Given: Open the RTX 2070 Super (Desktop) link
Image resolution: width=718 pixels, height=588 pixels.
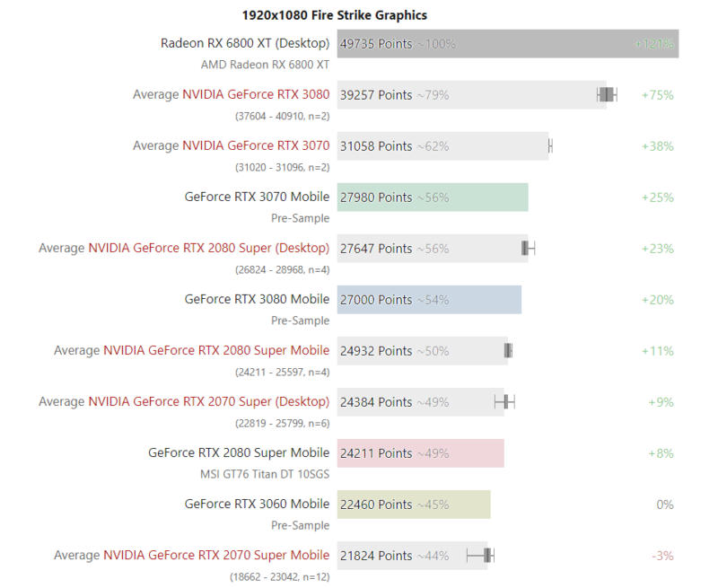Looking at the screenshot, I should point(209,401).
